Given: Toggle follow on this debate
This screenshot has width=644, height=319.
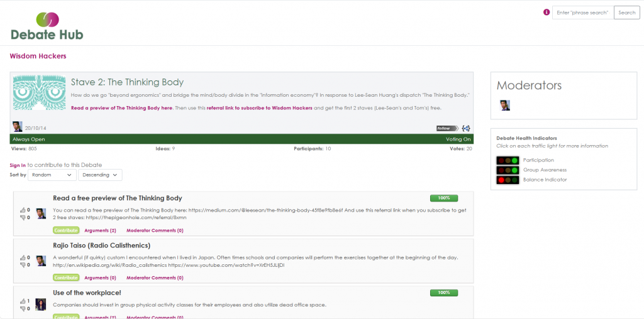Looking at the screenshot, I should click(x=447, y=128).
